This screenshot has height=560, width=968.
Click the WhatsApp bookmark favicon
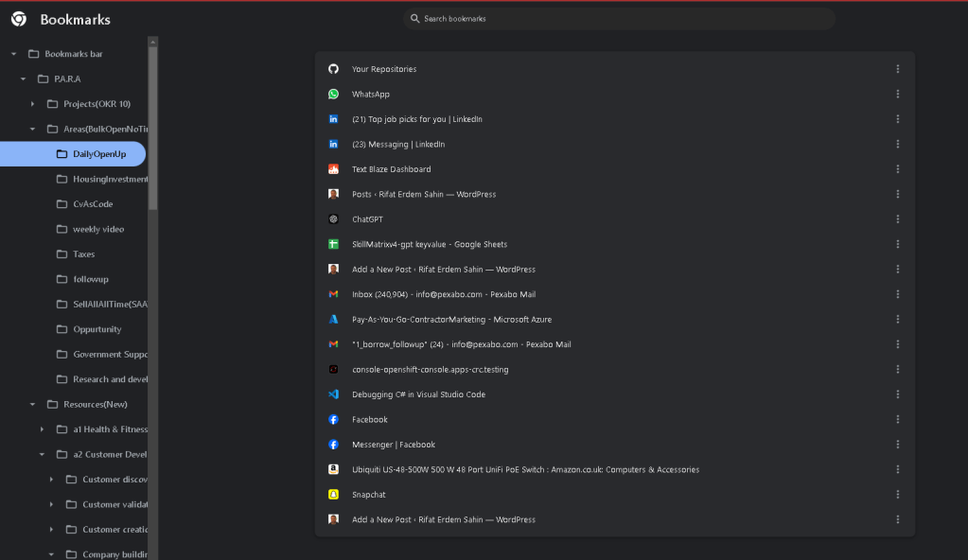tap(333, 94)
